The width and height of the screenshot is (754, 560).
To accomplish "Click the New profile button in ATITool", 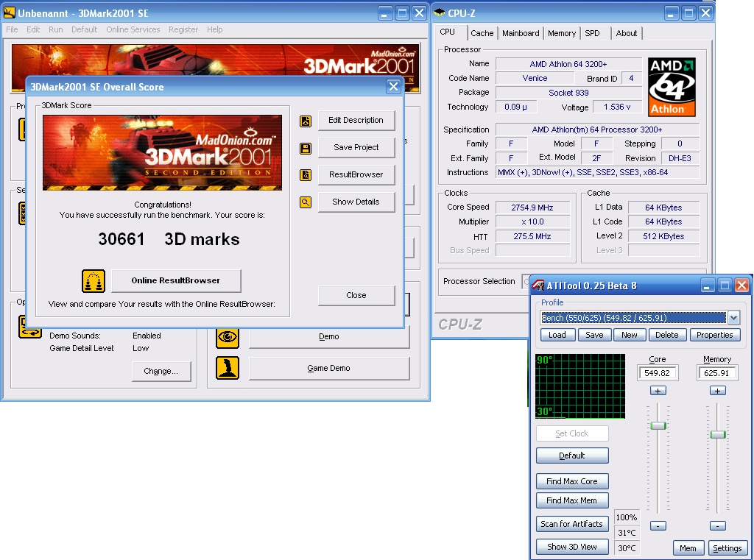I will pos(630,335).
